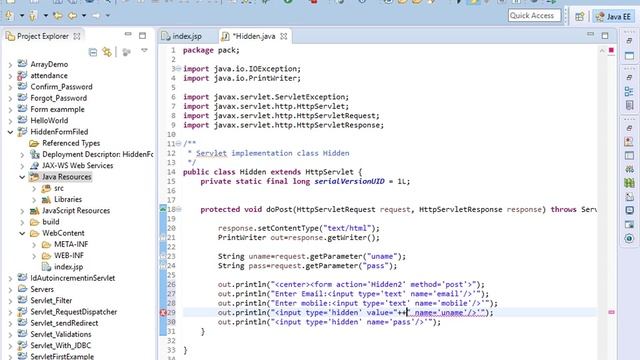Close the Hidden.java editor tab
Image resolution: width=640 pixels, height=360 pixels.
coord(284,36)
